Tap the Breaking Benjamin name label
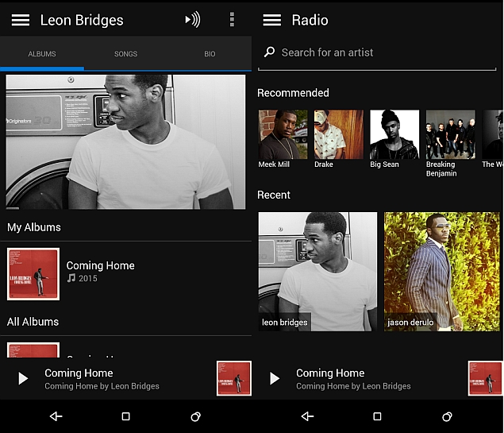The width and height of the screenshot is (504, 433). click(x=441, y=169)
